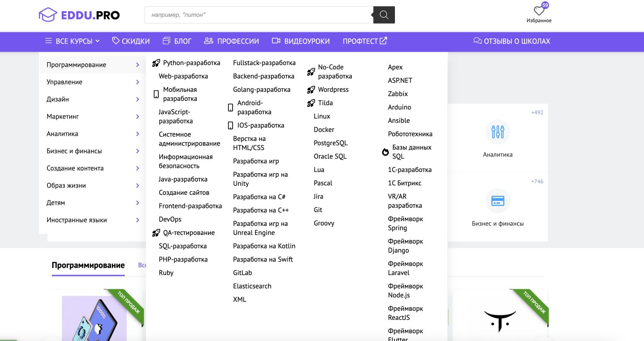Open favorites via the heart icon
This screenshot has width=644, height=341.
click(x=539, y=11)
